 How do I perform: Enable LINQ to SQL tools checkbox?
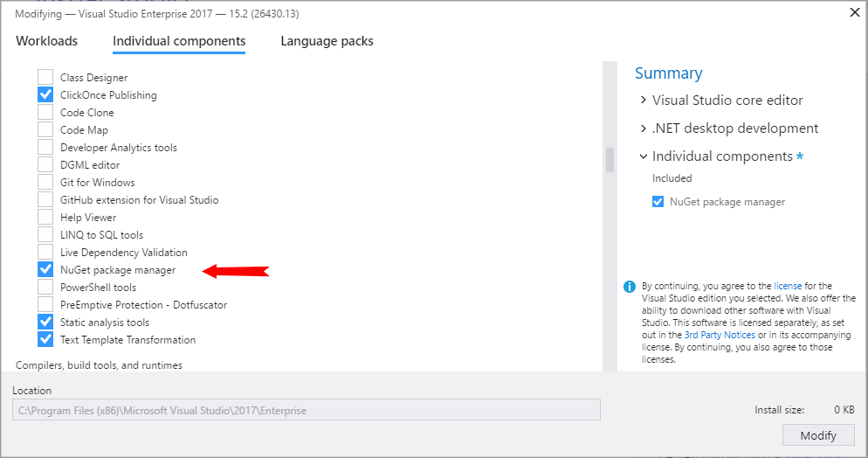pyautogui.click(x=45, y=235)
